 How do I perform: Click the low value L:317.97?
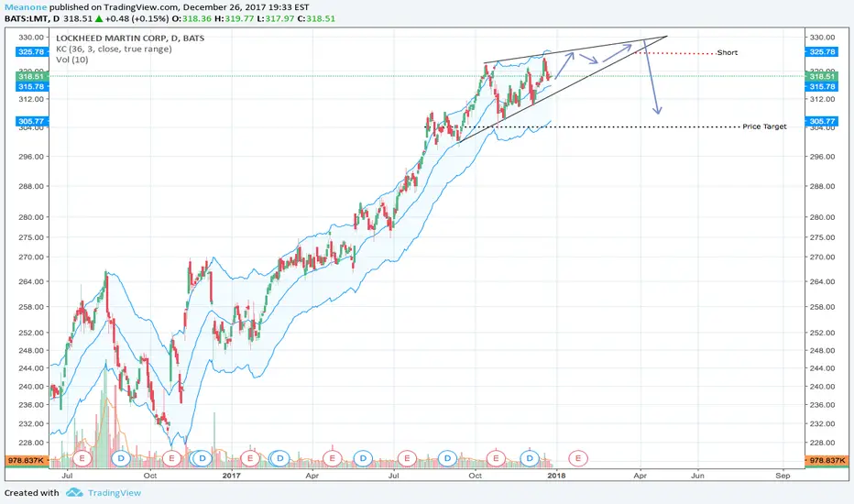(276, 18)
